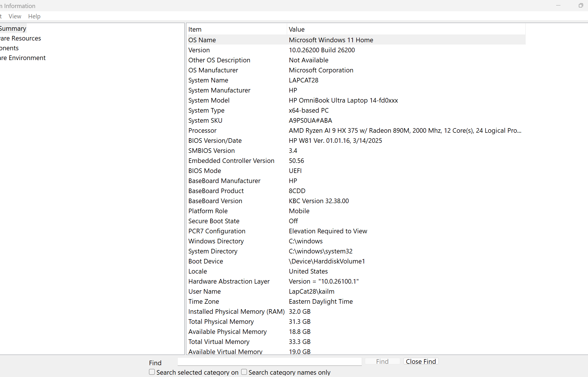The height and width of the screenshot is (377, 588).
Task: Click Elevation Required to View value
Action: (x=328, y=231)
